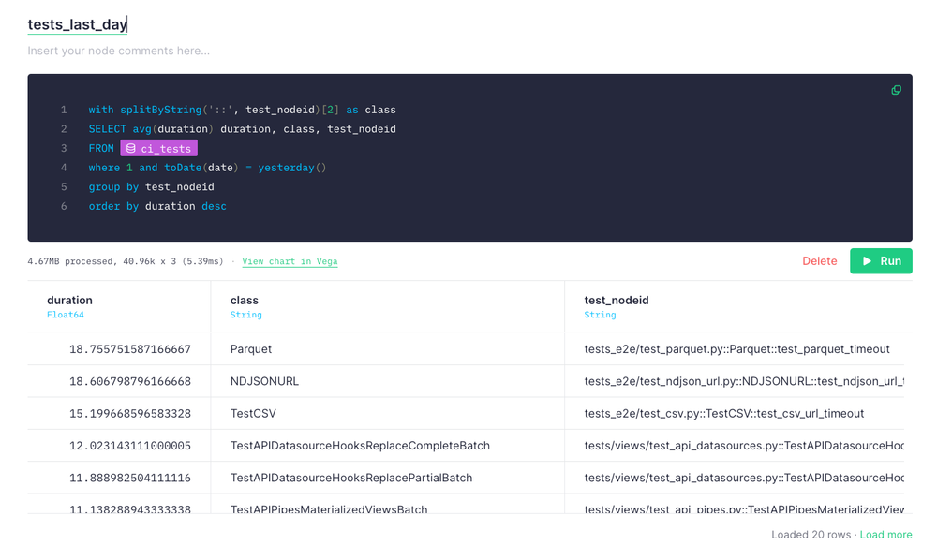Click line 2 of the SQL editor
937x560 pixels.
point(242,129)
